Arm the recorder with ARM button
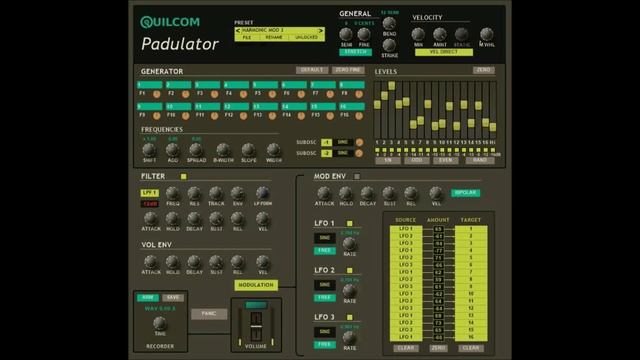The width and height of the screenshot is (640, 360). tap(148, 298)
